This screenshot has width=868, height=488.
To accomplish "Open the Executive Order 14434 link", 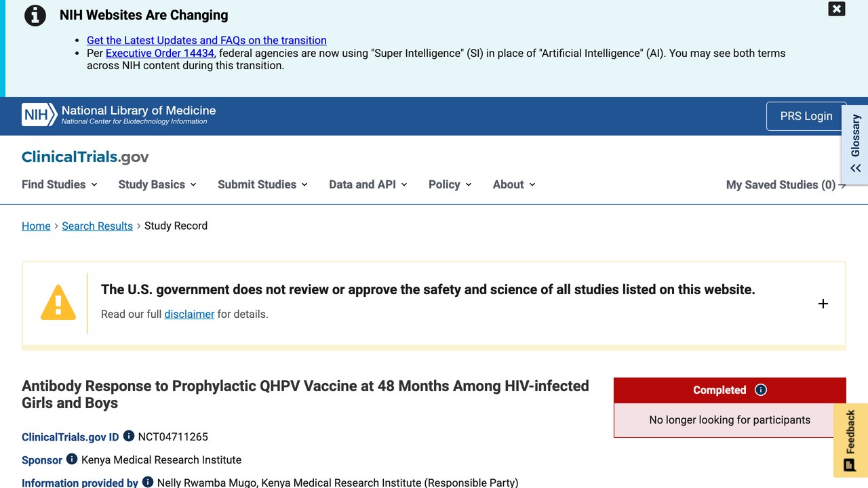I will click(x=160, y=53).
